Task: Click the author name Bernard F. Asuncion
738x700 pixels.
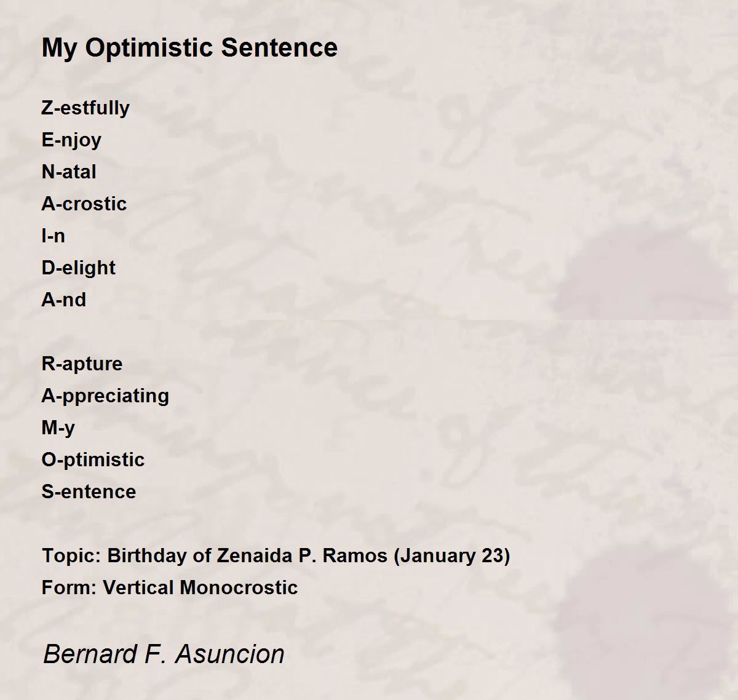Action: coord(164,654)
